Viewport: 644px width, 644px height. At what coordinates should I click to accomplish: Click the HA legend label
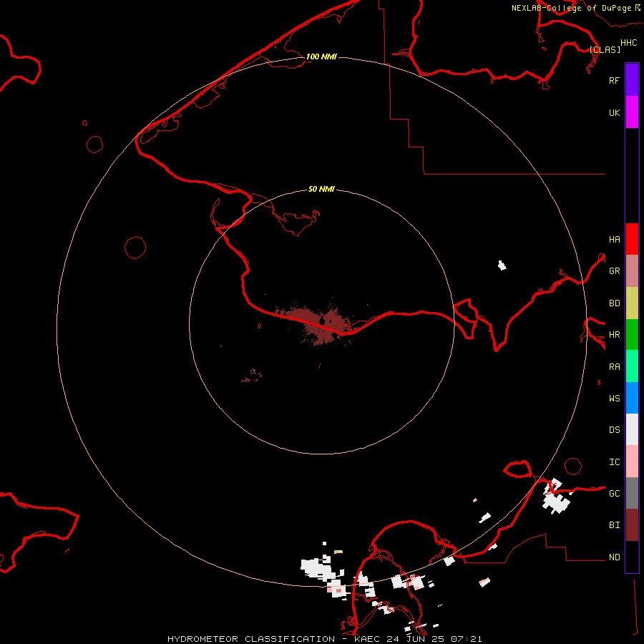pos(614,239)
